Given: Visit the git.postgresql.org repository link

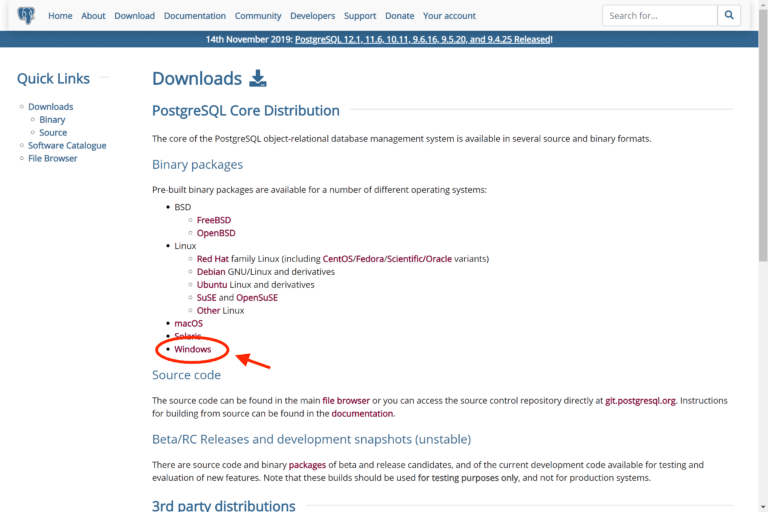Looking at the screenshot, I should tap(640, 400).
